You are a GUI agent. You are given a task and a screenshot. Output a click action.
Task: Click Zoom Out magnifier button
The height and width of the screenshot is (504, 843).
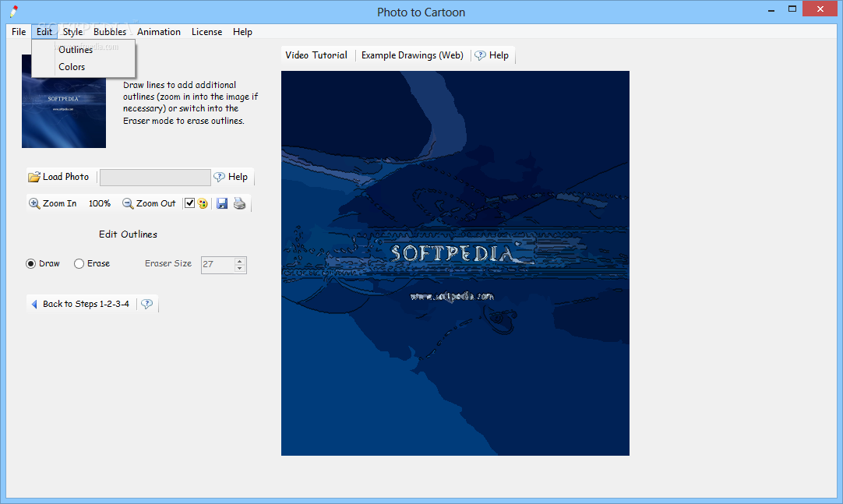[149, 203]
